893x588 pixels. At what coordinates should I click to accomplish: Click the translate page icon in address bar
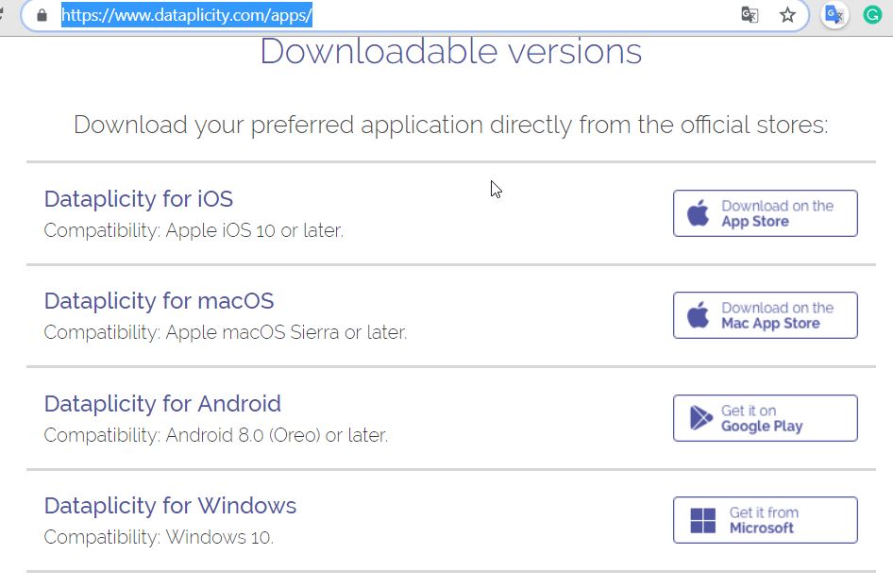click(750, 15)
